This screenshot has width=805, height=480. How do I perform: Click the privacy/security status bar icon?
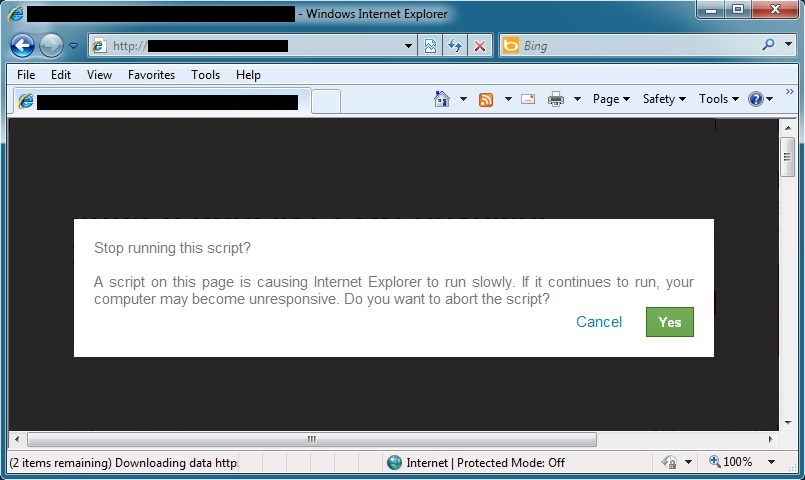click(x=669, y=463)
